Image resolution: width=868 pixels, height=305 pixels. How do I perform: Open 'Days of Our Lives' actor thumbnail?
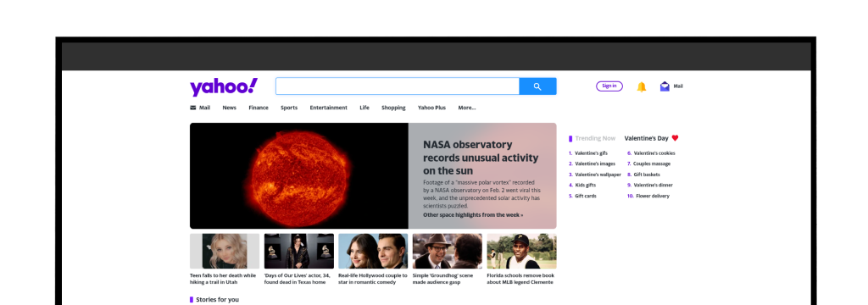point(299,252)
